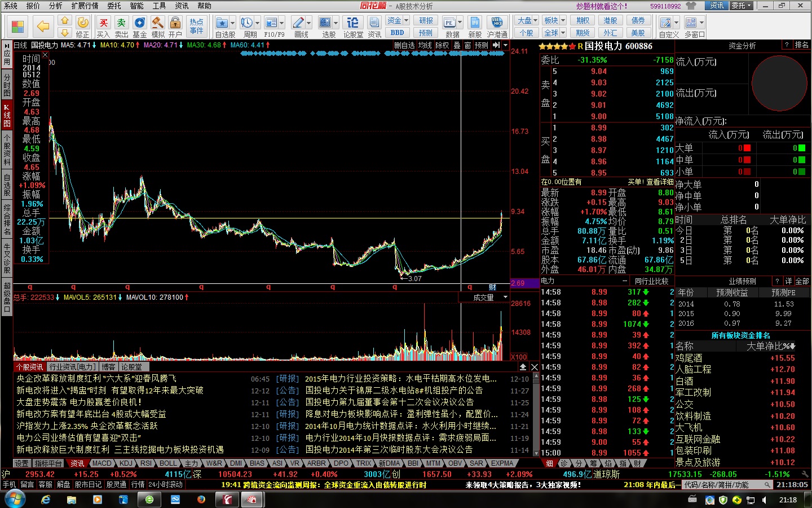Open the 沪港通 SSE-HKE icon
This screenshot has height=508, width=812.
pos(497,23)
